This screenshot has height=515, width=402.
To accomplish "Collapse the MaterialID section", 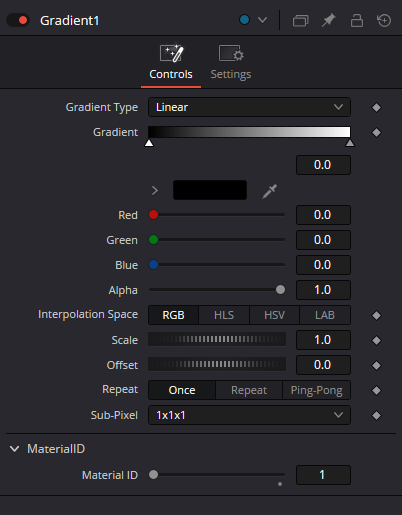I will coord(15,449).
